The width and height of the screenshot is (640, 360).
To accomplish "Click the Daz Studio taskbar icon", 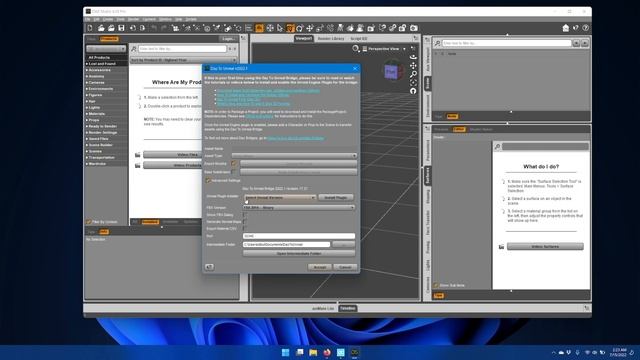I will click(x=354, y=352).
